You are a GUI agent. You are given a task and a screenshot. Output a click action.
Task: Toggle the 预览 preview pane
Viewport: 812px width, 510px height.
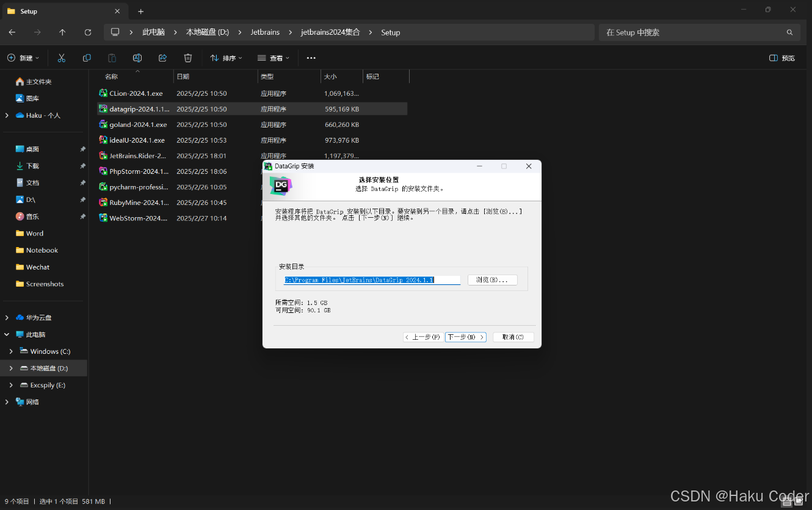[x=782, y=58]
